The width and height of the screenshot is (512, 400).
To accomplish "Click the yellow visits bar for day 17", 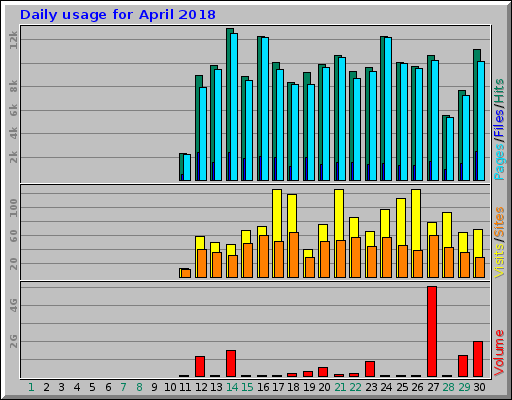I will pos(277,215).
